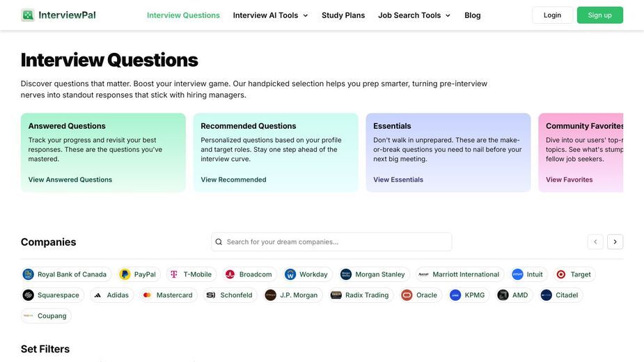Click the Squarespace logo icon
644x362 pixels.
click(29, 295)
